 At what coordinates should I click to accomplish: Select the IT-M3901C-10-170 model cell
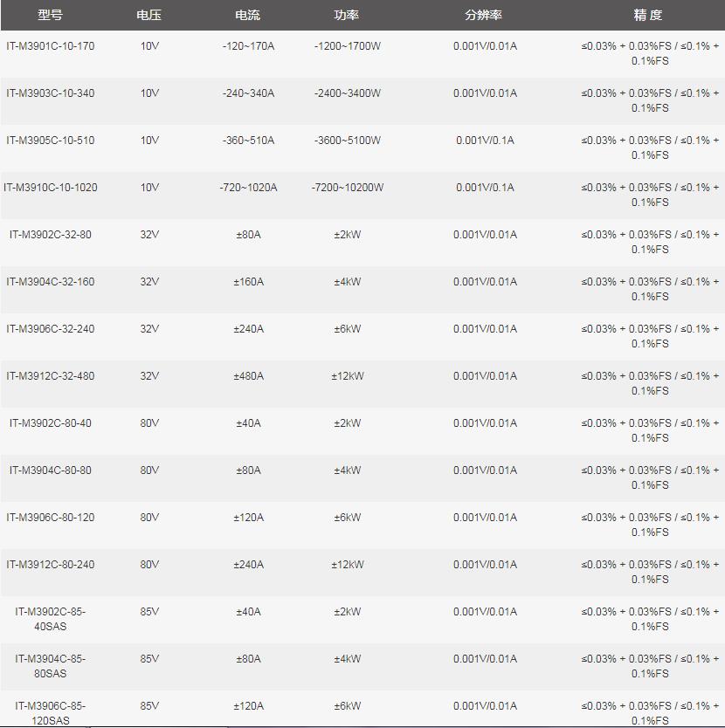click(x=50, y=46)
